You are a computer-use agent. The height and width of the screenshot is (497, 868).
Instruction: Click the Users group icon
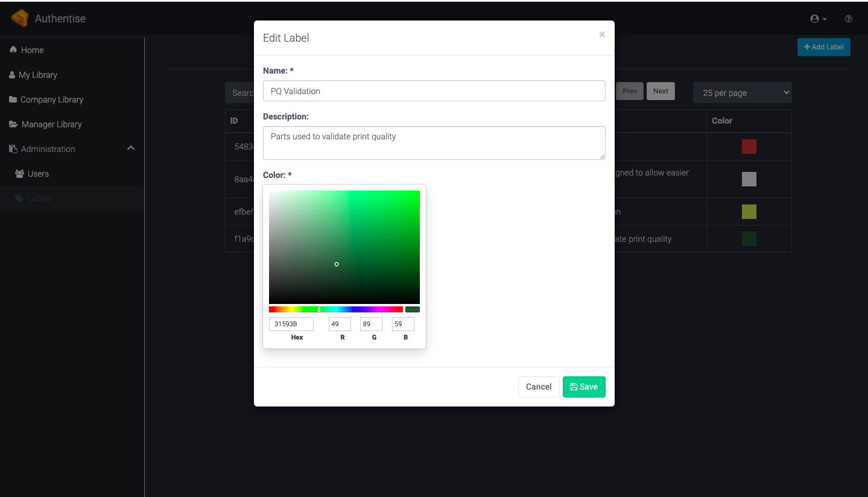click(x=20, y=174)
